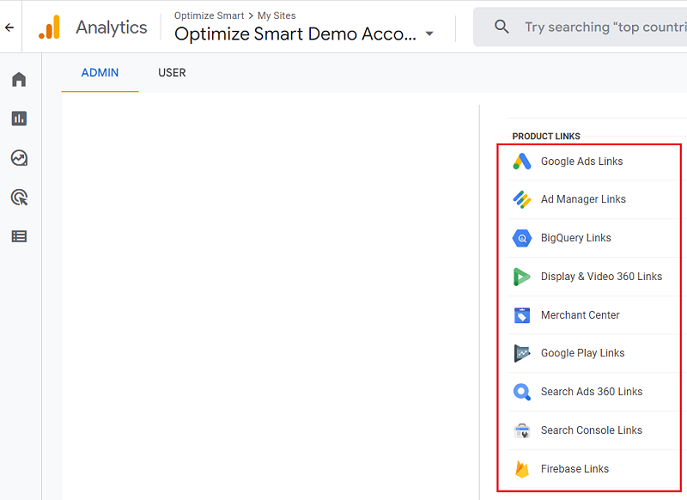Open the Home sidebar icon

[x=19, y=79]
